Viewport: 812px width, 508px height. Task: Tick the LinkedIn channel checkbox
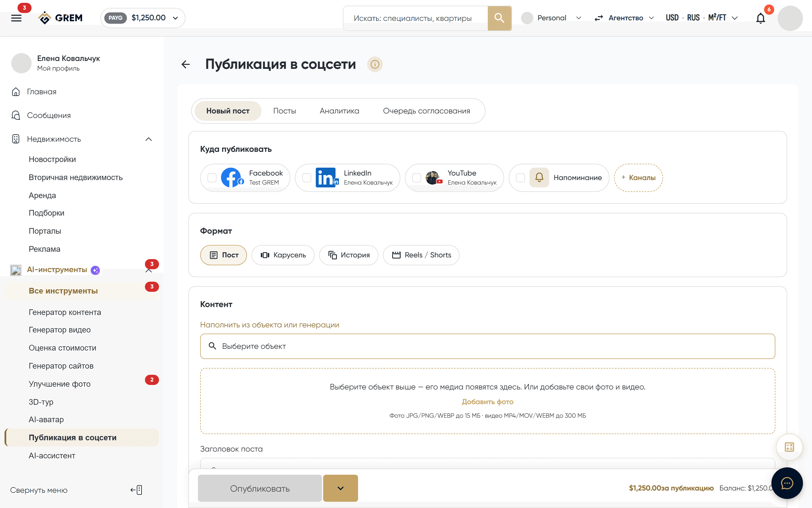[x=307, y=178]
